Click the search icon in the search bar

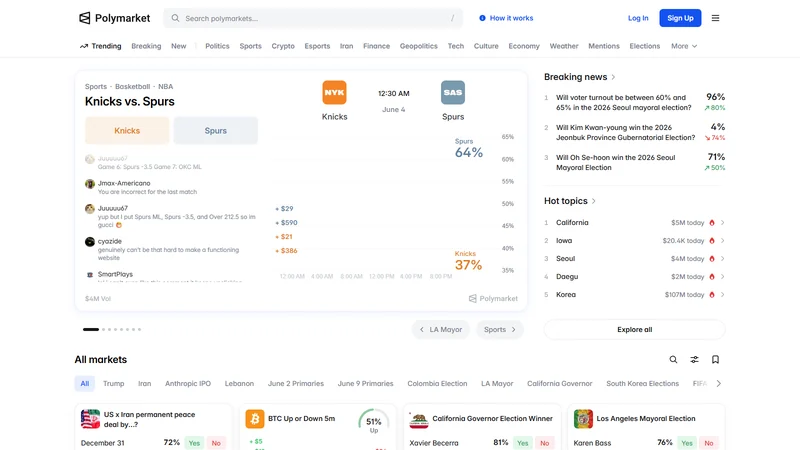point(176,18)
